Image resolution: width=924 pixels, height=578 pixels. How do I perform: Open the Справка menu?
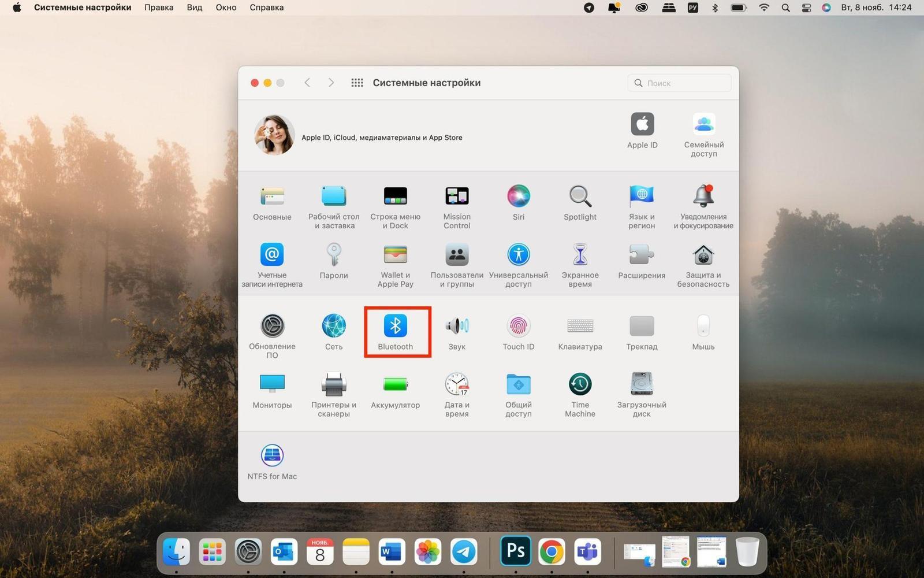coord(266,8)
